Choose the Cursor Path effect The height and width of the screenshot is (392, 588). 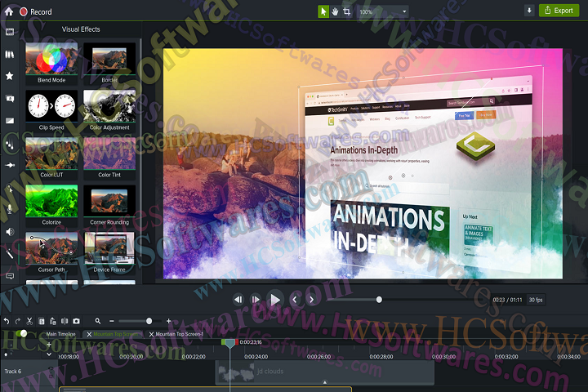pyautogui.click(x=51, y=253)
